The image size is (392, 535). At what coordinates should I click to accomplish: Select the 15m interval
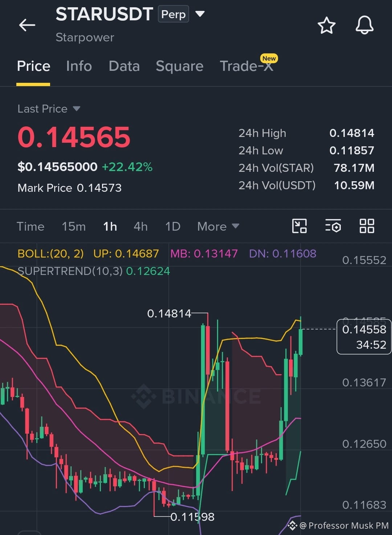[x=74, y=226]
